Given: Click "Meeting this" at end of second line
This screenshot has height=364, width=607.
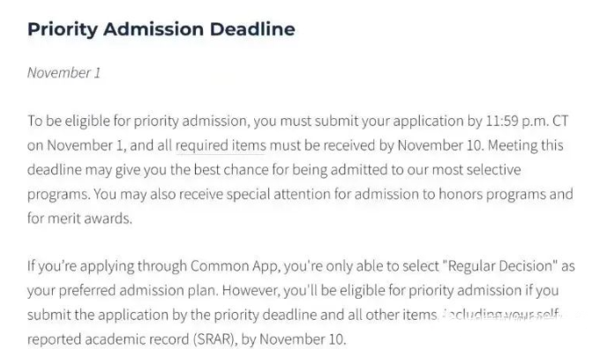Looking at the screenshot, I should tap(525, 145).
